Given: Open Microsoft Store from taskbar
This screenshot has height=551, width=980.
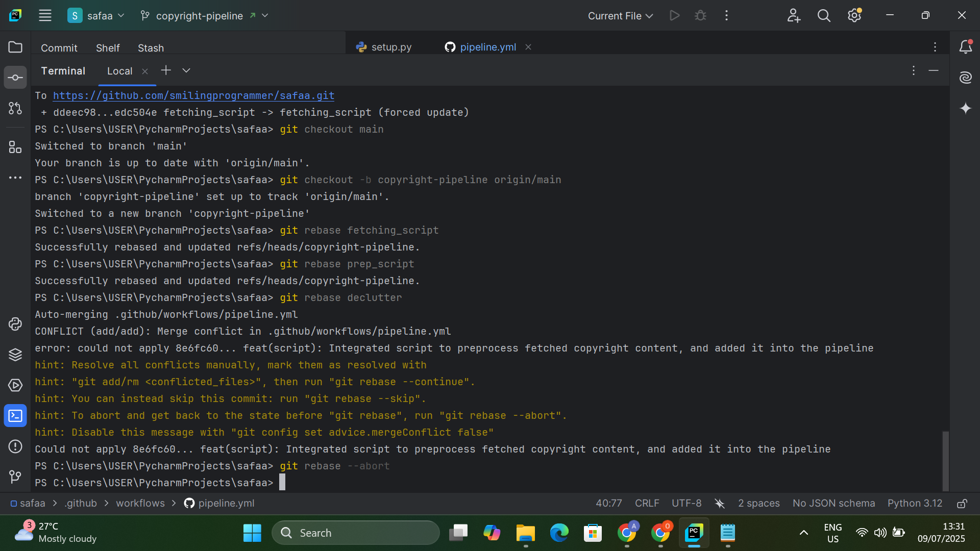Looking at the screenshot, I should pos(593,533).
